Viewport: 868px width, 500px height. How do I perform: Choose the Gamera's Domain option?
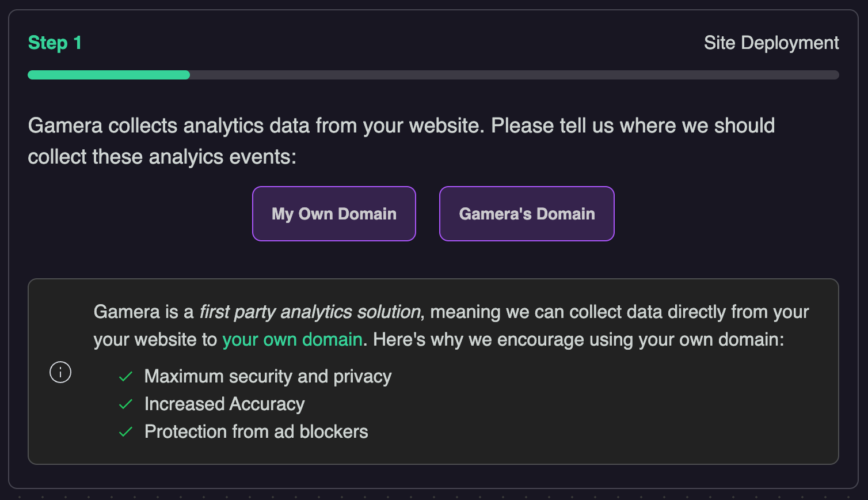tap(527, 214)
